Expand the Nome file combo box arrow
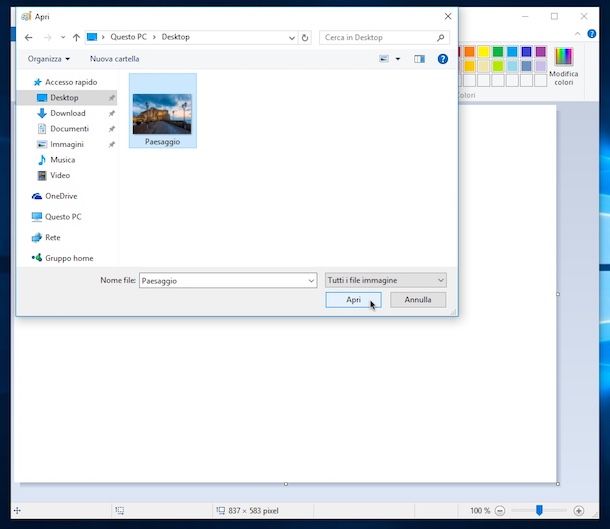This screenshot has width=610, height=529. 311,281
